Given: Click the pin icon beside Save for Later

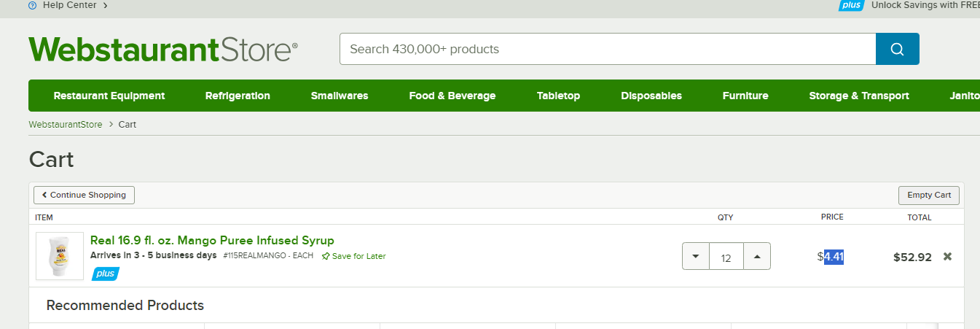Looking at the screenshot, I should point(326,256).
